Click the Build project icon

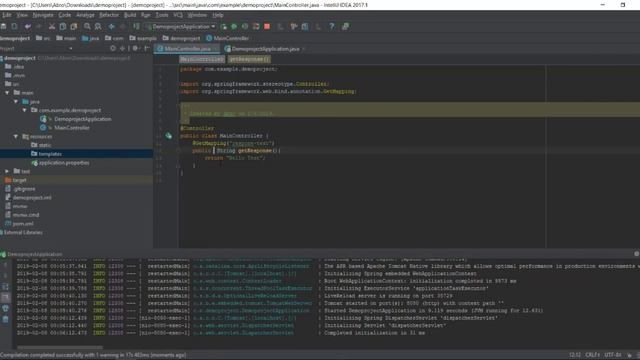tap(136, 27)
